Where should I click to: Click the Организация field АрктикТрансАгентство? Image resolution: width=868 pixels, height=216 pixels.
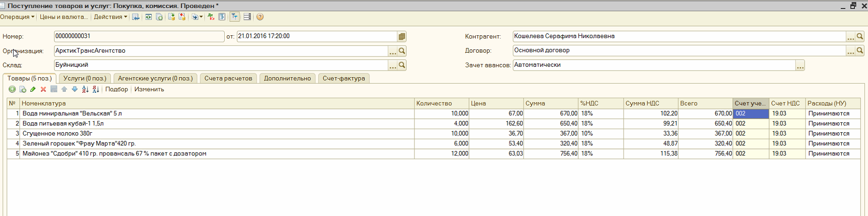click(221, 51)
